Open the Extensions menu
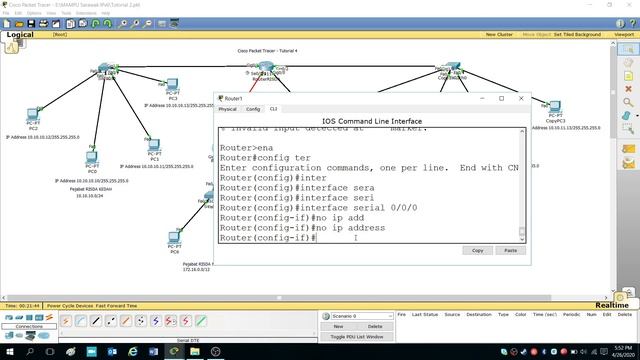The image size is (640, 360). [x=86, y=13]
